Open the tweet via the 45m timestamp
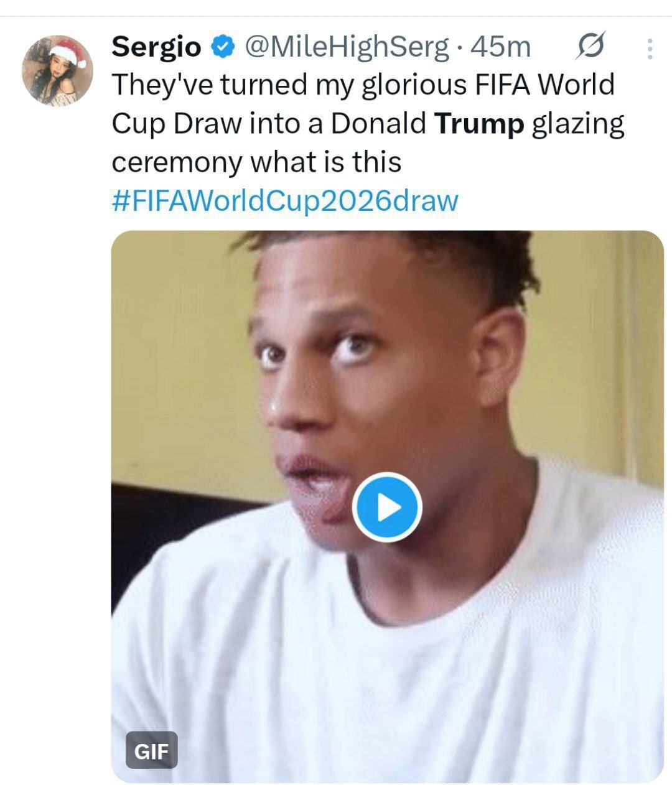 (500, 47)
